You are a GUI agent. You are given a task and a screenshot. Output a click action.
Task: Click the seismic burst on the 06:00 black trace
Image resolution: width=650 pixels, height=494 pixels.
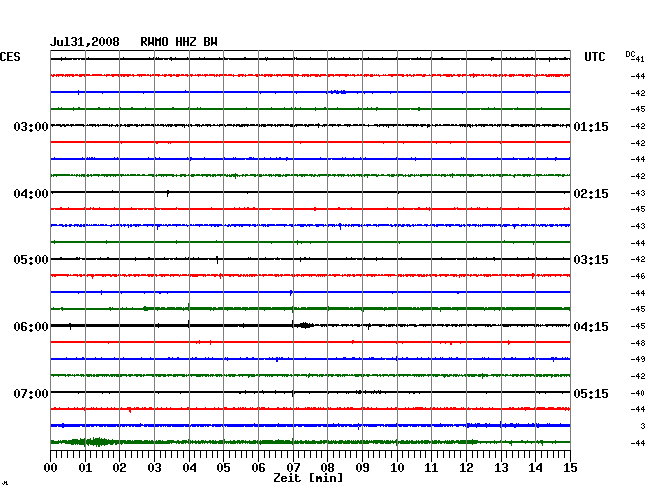coord(305,325)
